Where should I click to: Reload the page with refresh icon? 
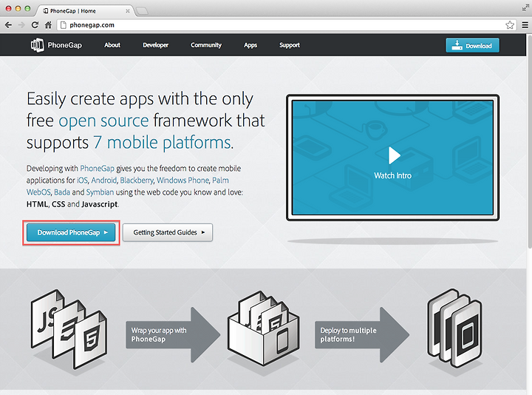coord(35,25)
